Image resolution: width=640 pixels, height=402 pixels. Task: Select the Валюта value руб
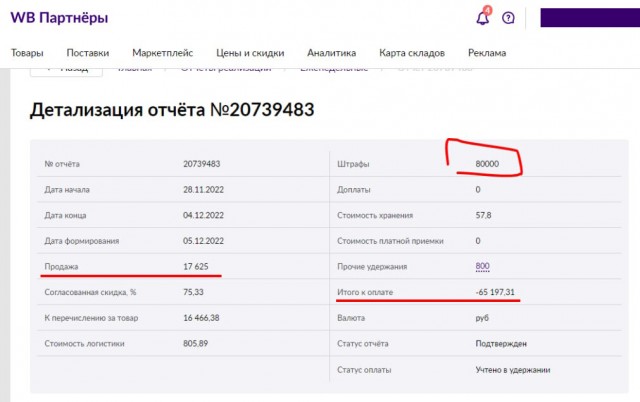pyautogui.click(x=482, y=318)
